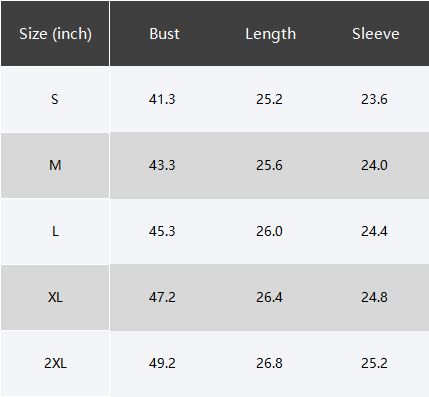429x397 pixels.
Task: Select the M size row label
Action: pyautogui.click(x=55, y=165)
